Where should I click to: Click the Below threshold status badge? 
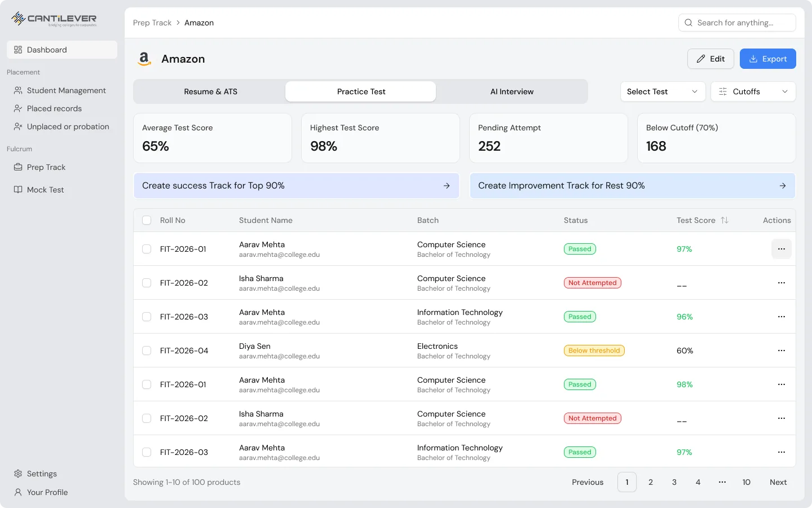pos(594,351)
